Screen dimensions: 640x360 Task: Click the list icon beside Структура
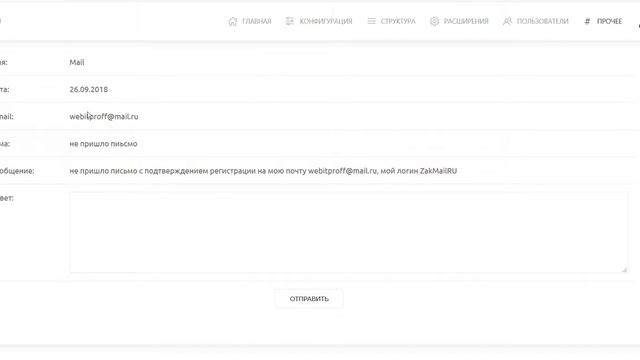(x=371, y=21)
